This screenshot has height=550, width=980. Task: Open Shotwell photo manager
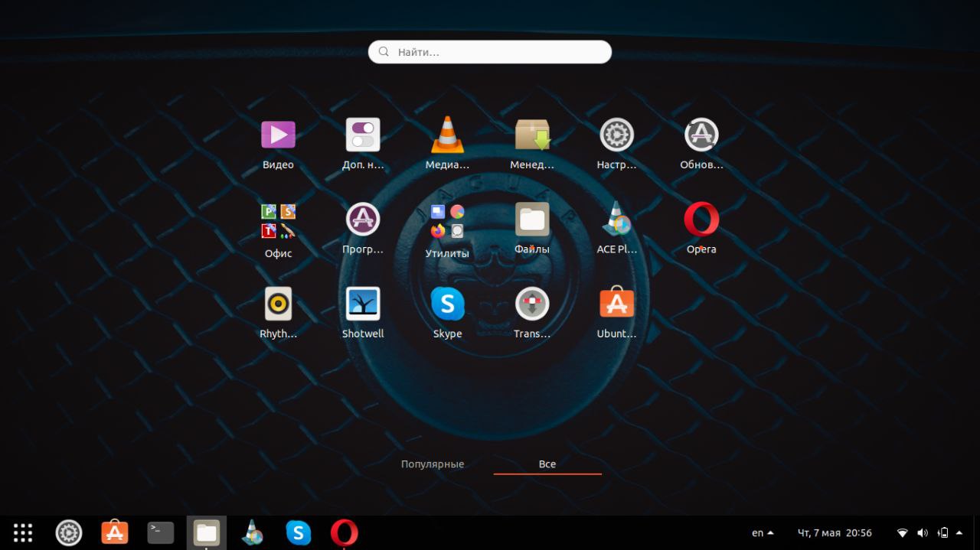[x=363, y=304]
